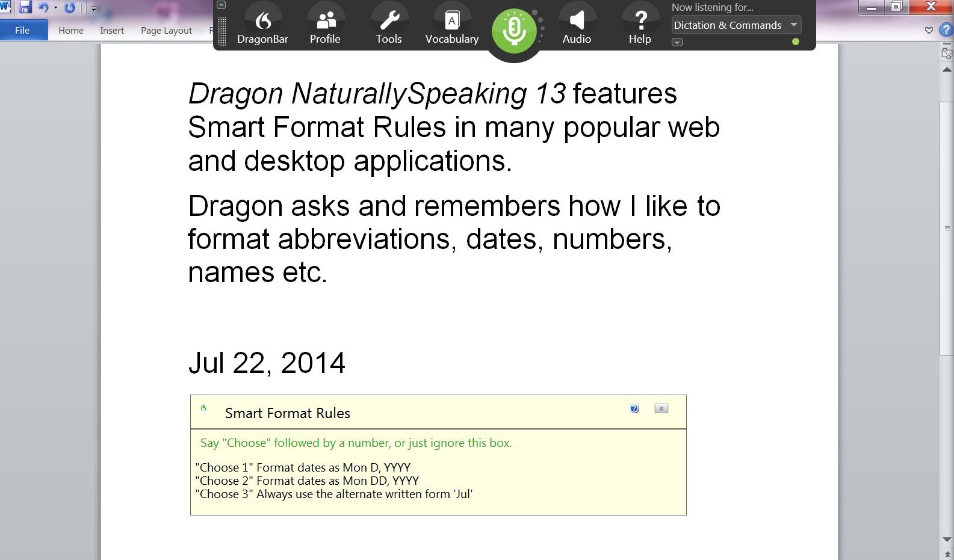Click the Save icon in Word

25,8
